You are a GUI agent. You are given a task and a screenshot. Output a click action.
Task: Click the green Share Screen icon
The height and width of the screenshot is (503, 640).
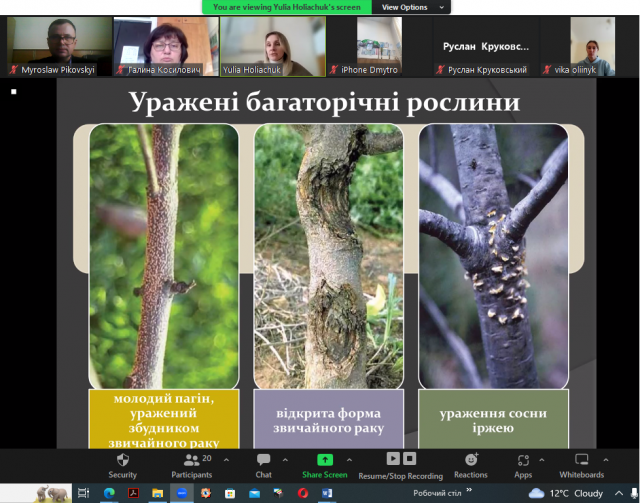[325, 460]
